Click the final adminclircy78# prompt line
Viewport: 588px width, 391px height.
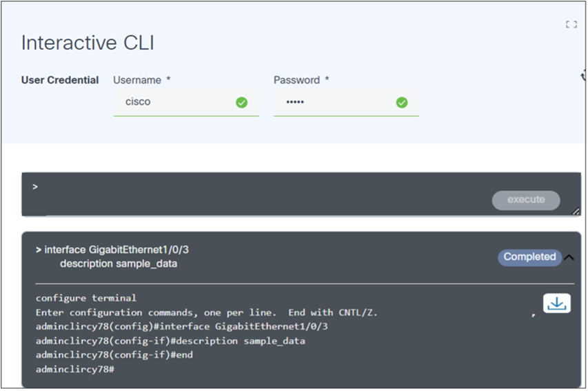pos(74,370)
